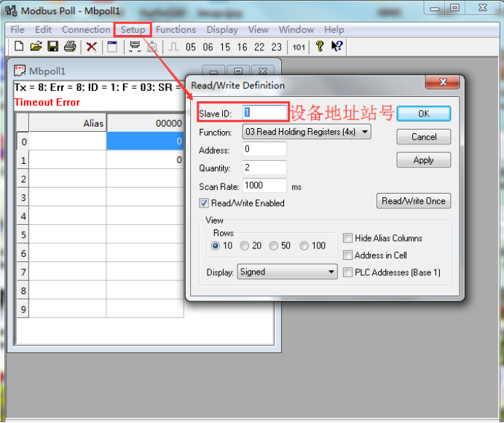Click the Print toolbar icon
The width and height of the screenshot is (504, 423).
click(70, 47)
